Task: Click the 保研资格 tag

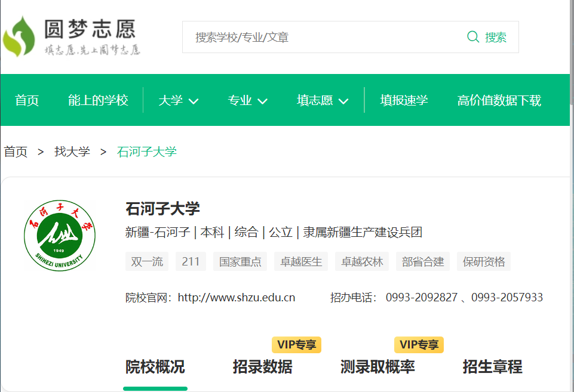Action: pos(484,261)
